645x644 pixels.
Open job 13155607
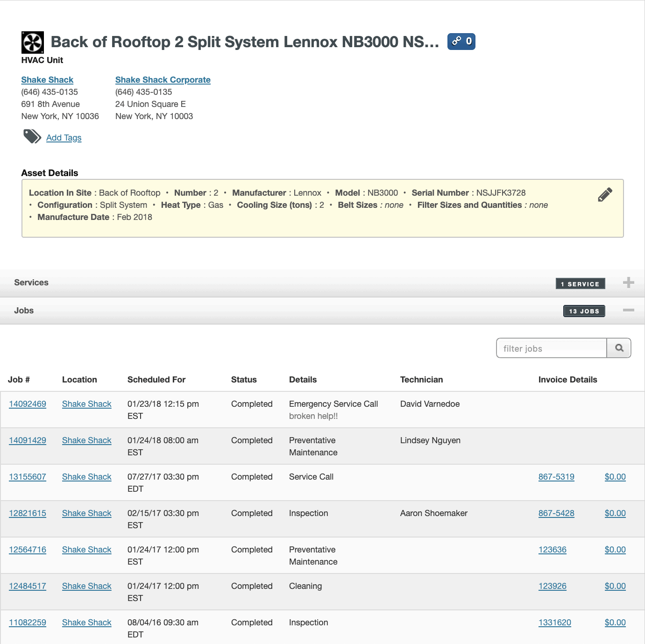click(28, 477)
